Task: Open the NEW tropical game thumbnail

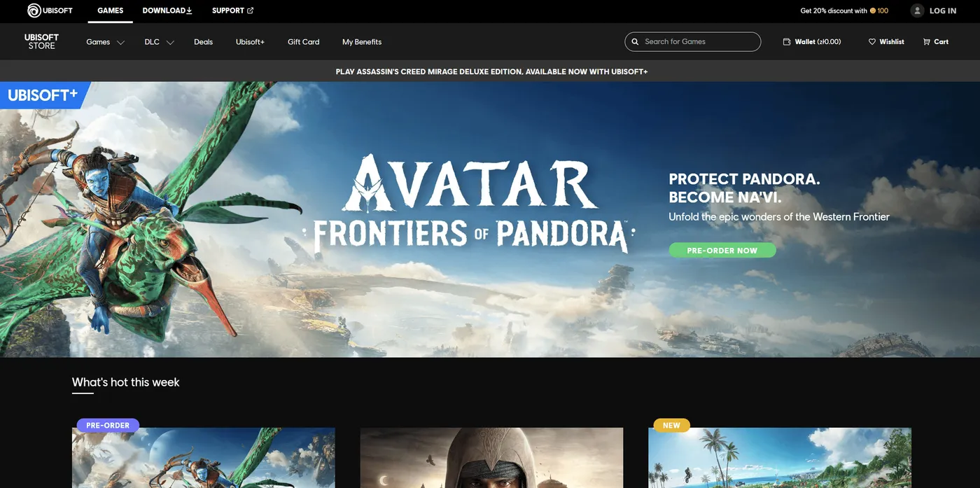Action: click(780, 458)
